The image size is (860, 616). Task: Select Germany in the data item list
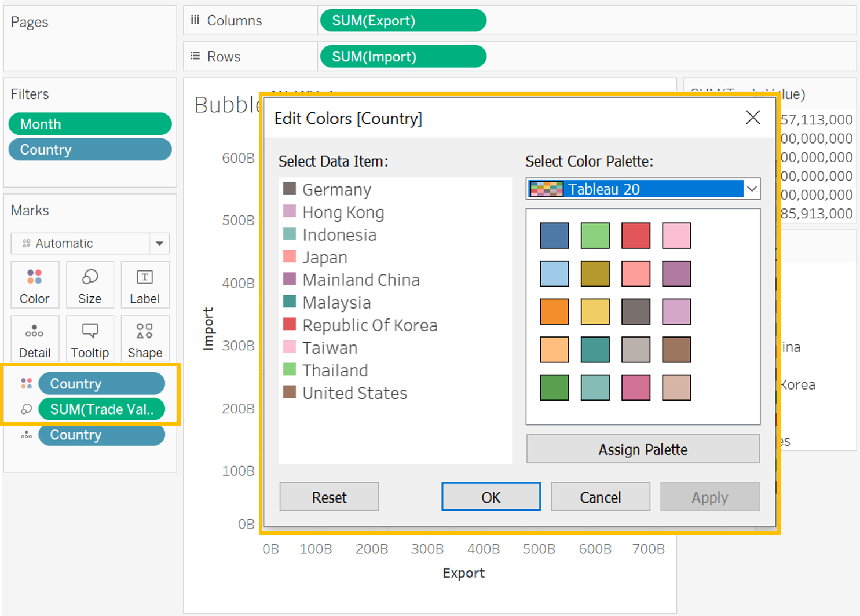click(x=336, y=190)
